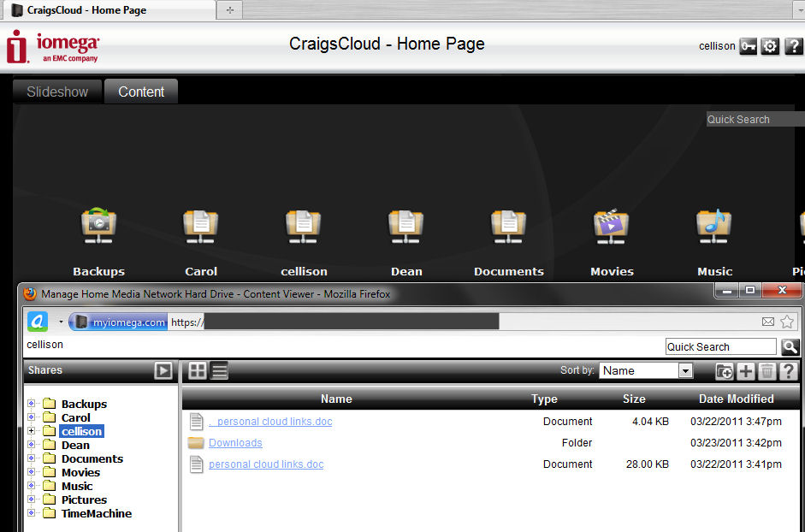The height and width of the screenshot is (532, 805).
Task: Click the Size column header
Action: 634,399
